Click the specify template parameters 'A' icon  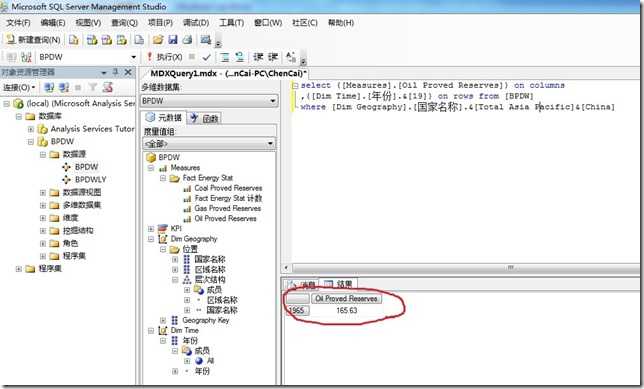coord(291,57)
